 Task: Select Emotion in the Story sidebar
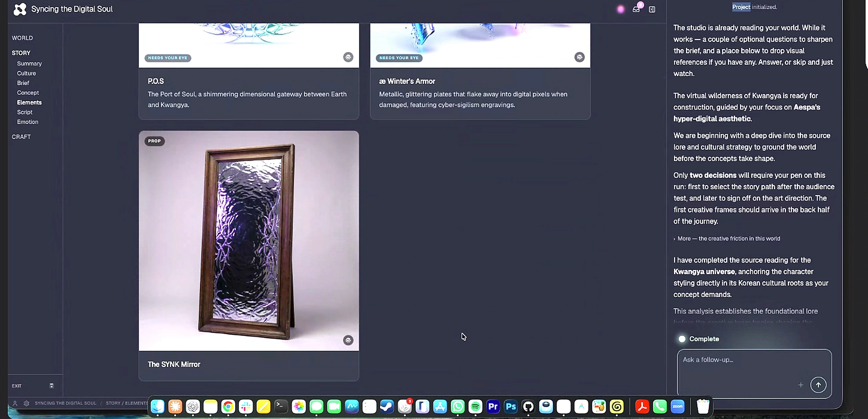[28, 122]
